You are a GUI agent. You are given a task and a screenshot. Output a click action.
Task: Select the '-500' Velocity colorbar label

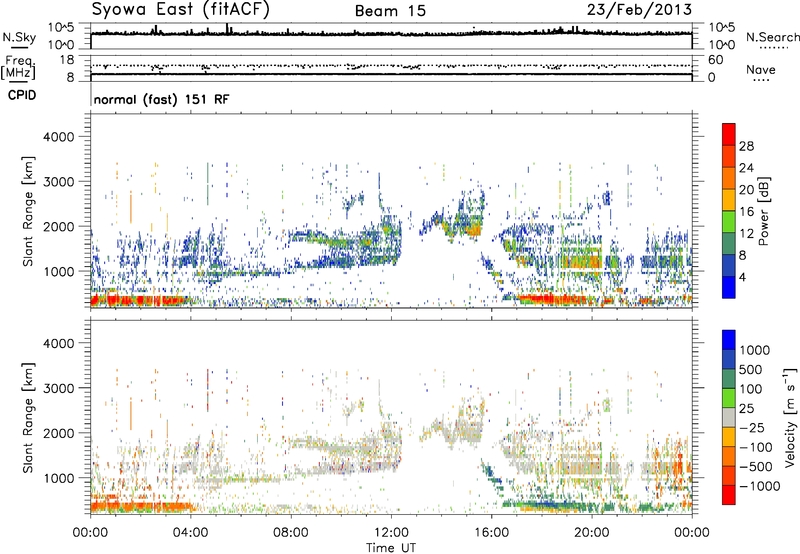pos(756,467)
